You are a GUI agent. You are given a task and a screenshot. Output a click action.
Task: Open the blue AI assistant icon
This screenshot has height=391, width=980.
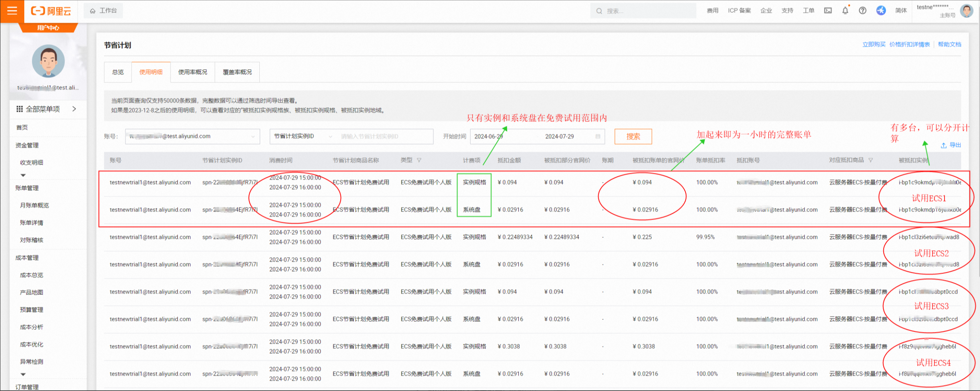click(881, 10)
